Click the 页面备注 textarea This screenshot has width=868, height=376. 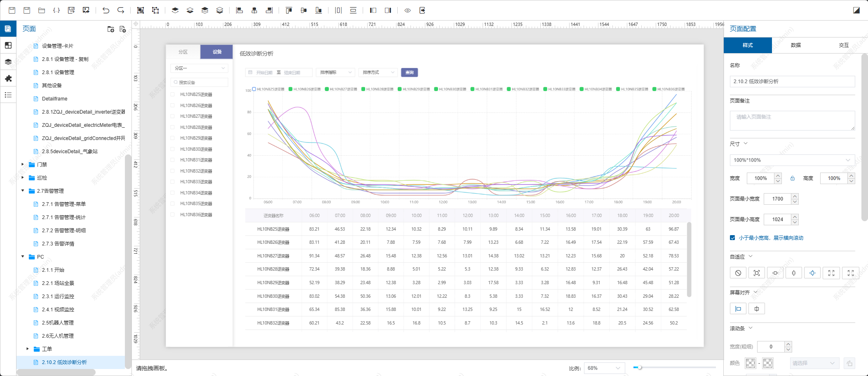[x=792, y=121]
